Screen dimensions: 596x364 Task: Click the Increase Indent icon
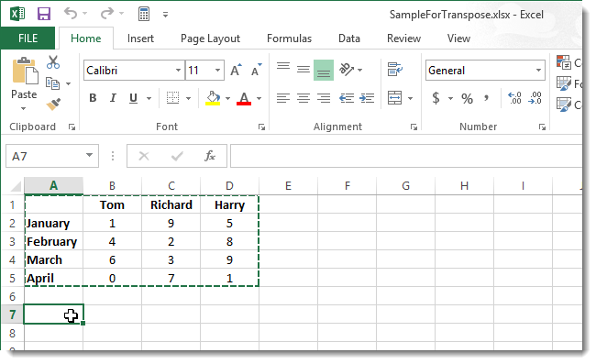click(x=367, y=98)
